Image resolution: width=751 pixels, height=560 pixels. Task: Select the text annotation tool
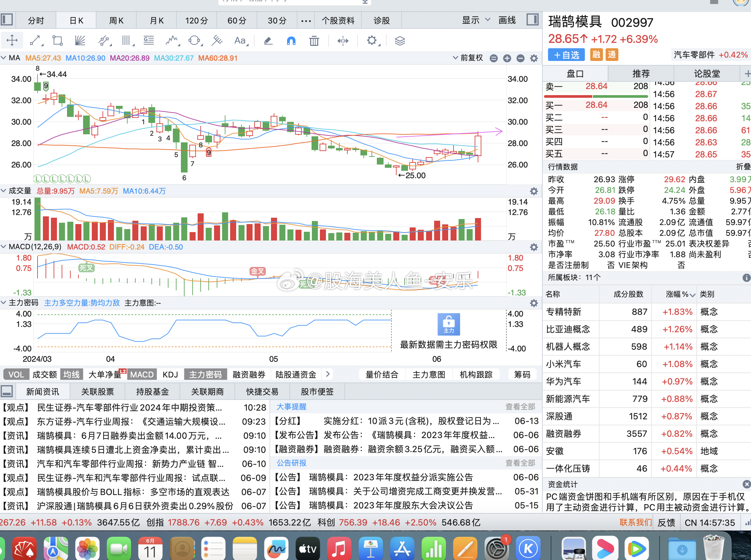(x=240, y=41)
